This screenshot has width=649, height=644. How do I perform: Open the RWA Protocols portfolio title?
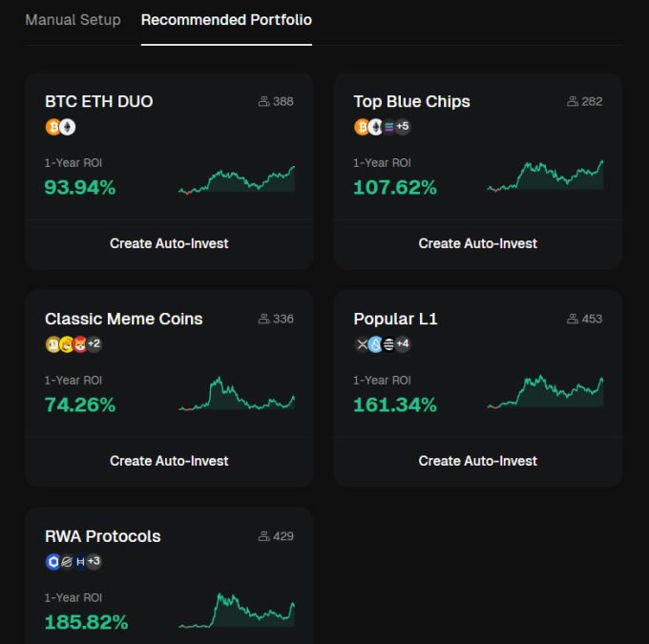102,536
